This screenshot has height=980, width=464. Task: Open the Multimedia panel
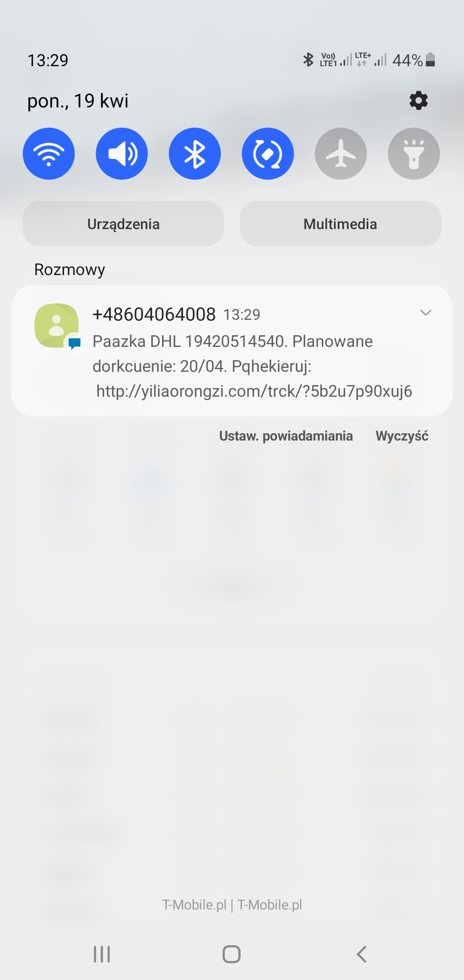(x=340, y=224)
